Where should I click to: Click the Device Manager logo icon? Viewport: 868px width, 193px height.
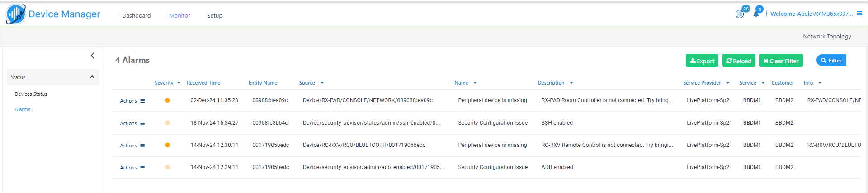tap(16, 14)
